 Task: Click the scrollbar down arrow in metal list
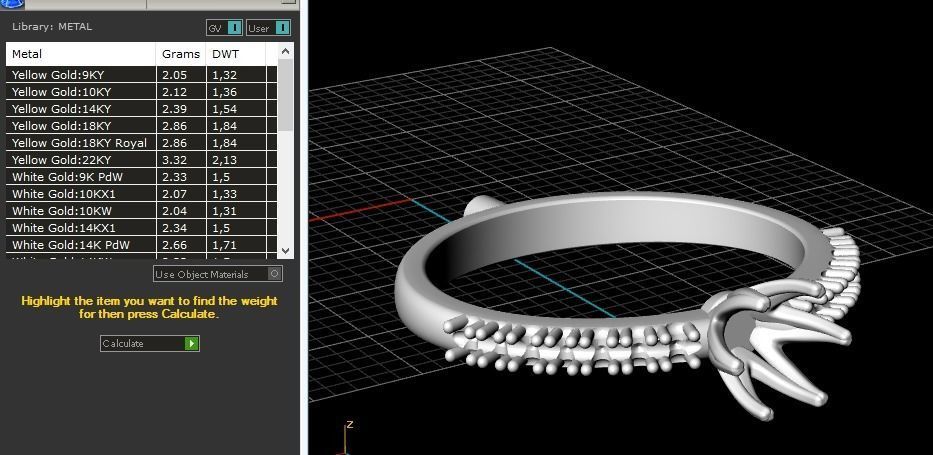[286, 251]
